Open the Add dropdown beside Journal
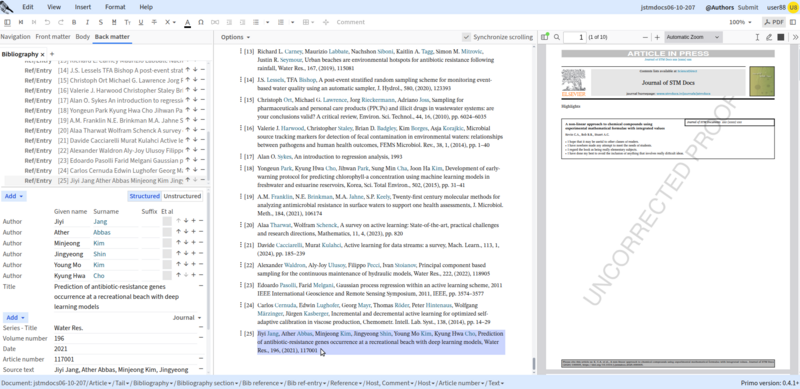 tap(15, 318)
